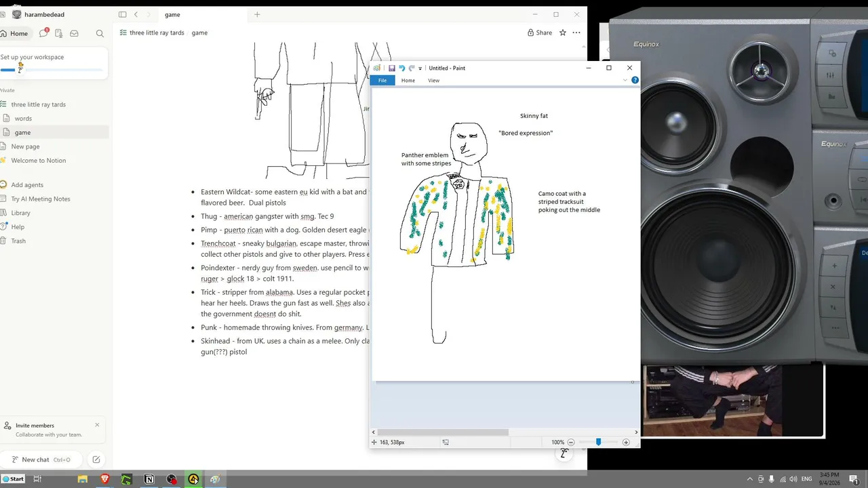The width and height of the screenshot is (868, 488).
Task: Open the Paint Home tab
Action: [x=408, y=80]
